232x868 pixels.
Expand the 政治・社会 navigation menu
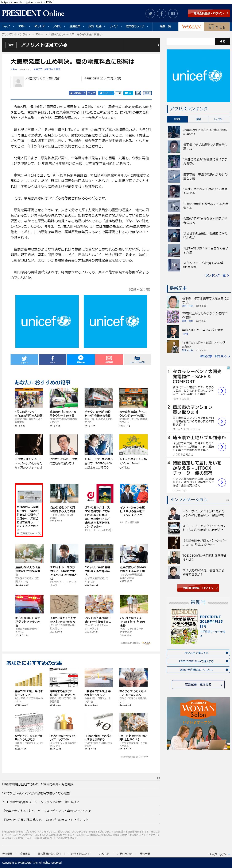tap(97, 26)
